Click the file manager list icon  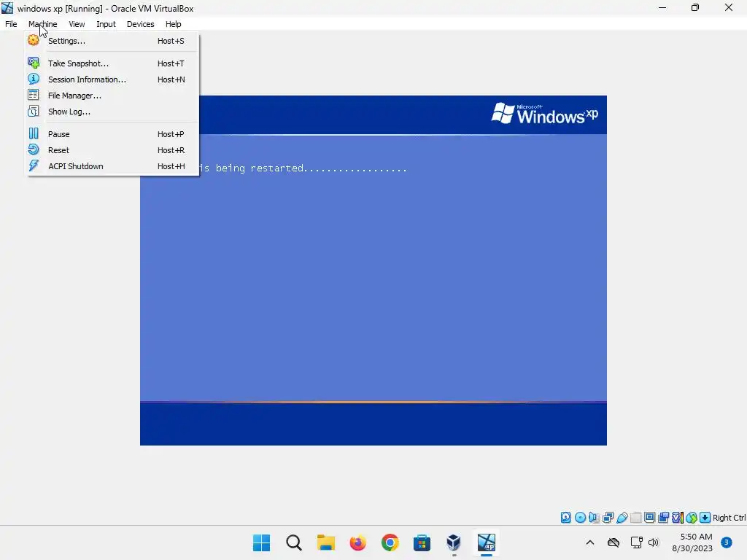point(34,96)
